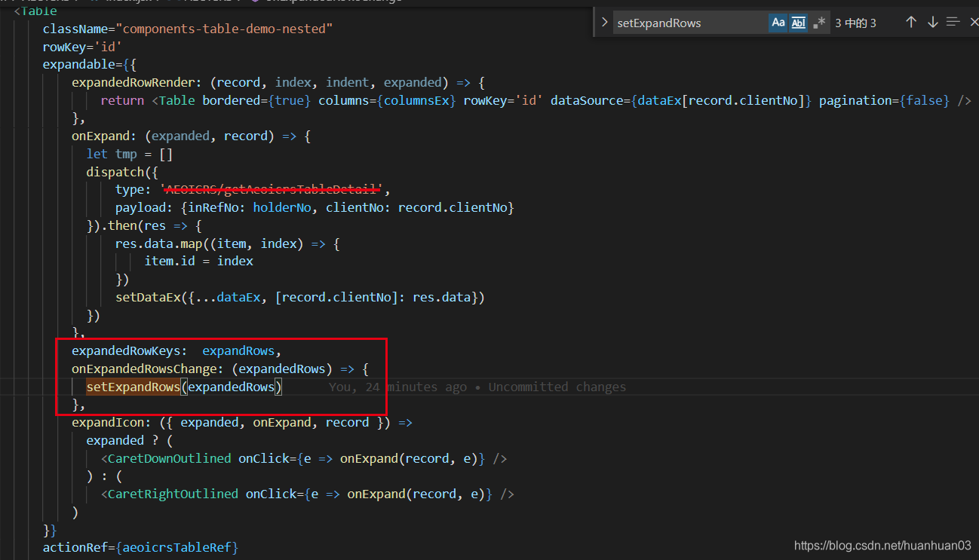Expand the replace field chevron
The image size is (979, 560).
[x=604, y=23]
